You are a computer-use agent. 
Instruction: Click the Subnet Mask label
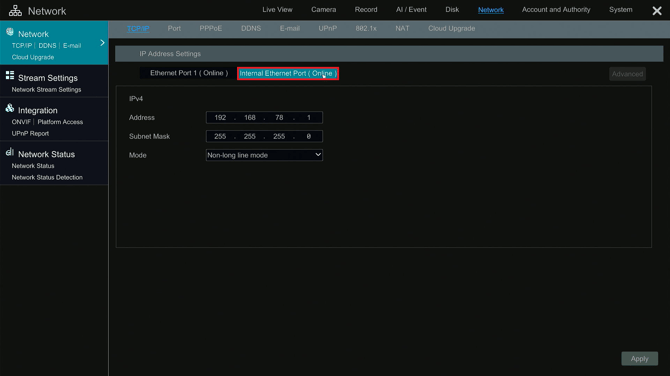(x=149, y=136)
